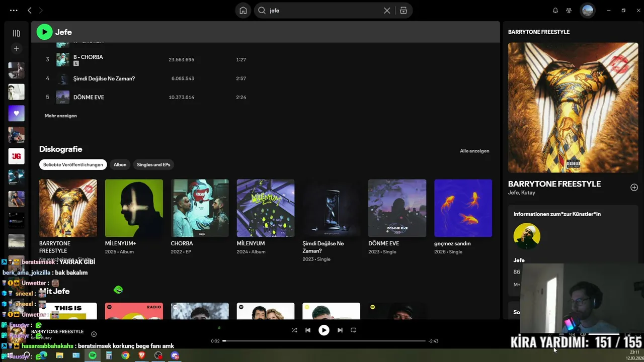Open the Şimdi Değilse Ne Zaman? single cover
644x362 pixels.
click(332, 208)
